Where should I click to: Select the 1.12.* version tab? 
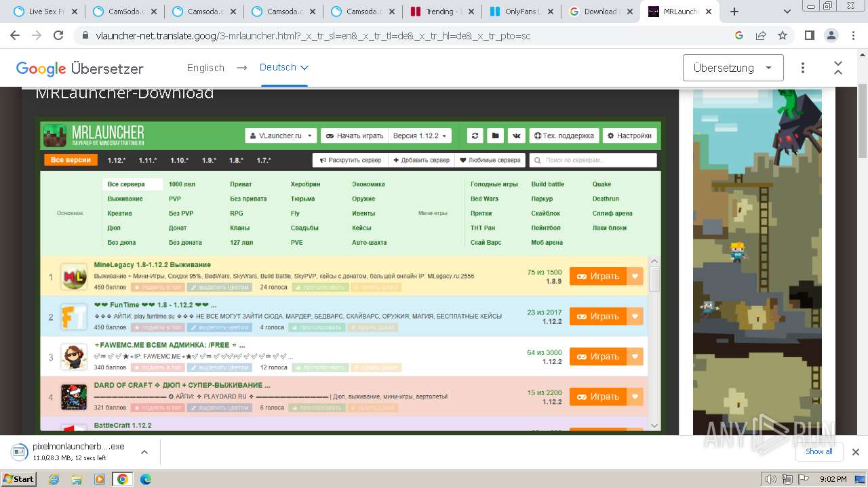click(117, 161)
